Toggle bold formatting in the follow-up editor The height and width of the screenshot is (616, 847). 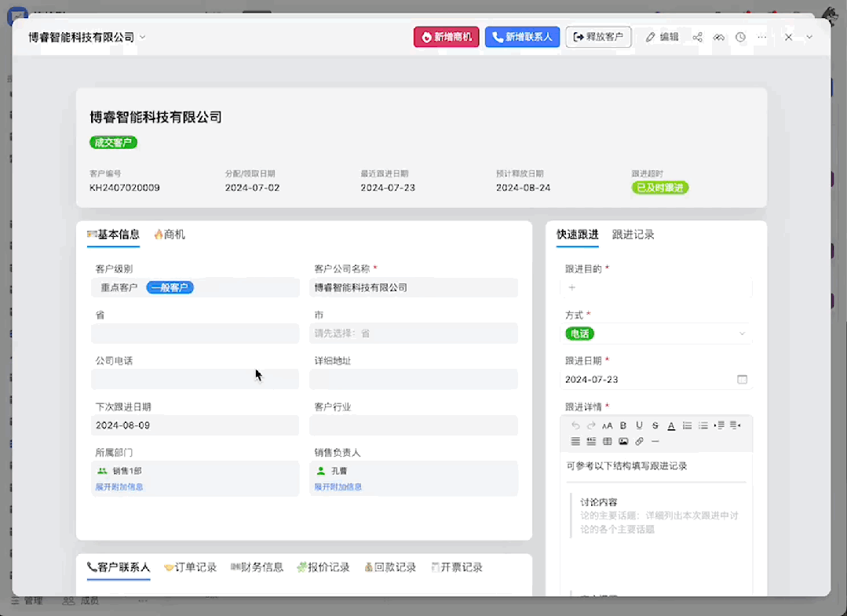pyautogui.click(x=623, y=425)
